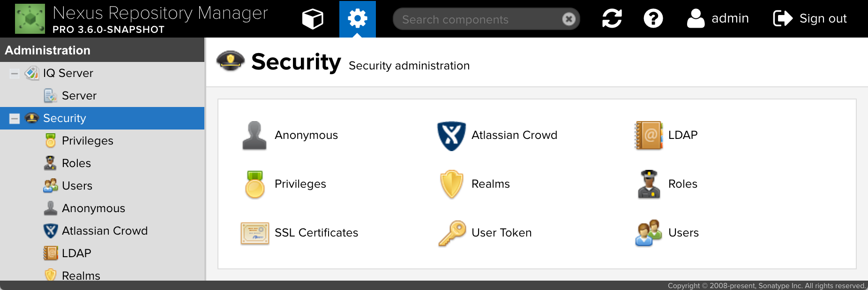Select Roles in the sidebar tree
Viewport: 868px width, 290px height.
click(76, 163)
